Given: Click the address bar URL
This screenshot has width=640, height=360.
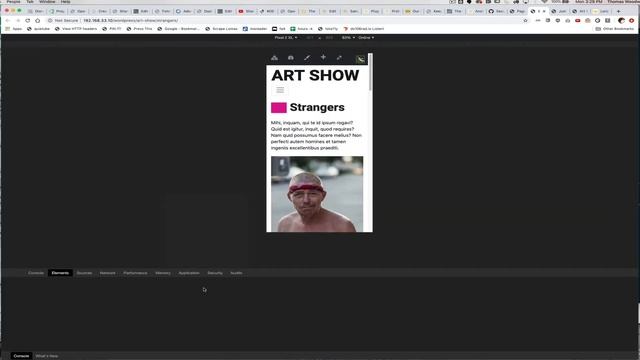Looking at the screenshot, I should tap(131, 20).
